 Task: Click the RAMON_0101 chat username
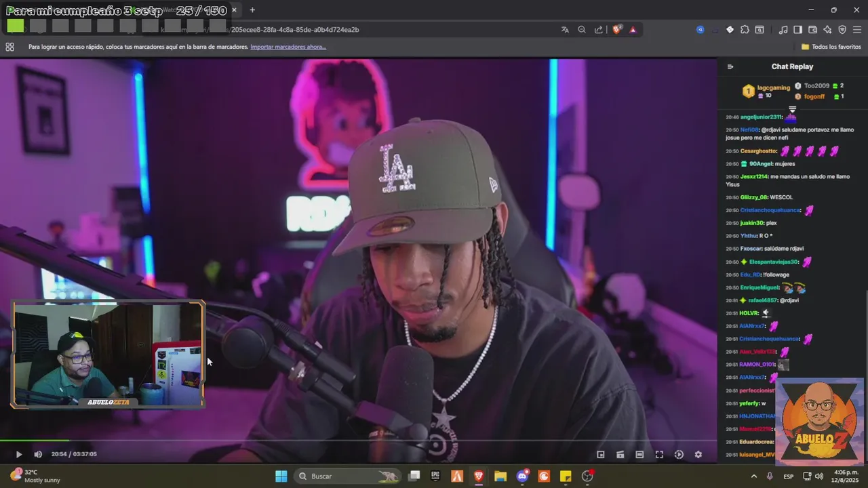pos(757,365)
